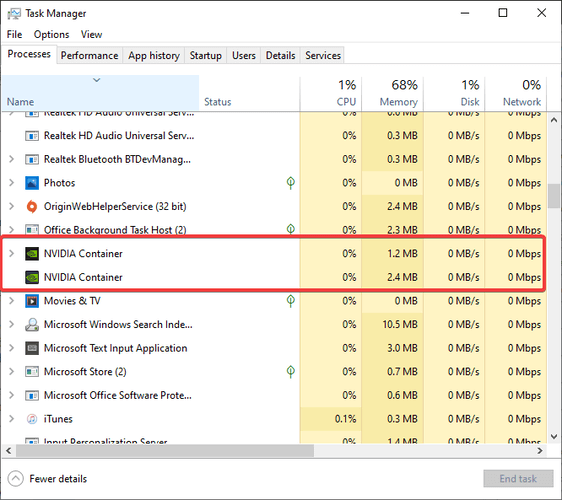Screen dimensions: 562x500
Task: Click the vertical scrollbar thumb
Action: click(x=554, y=196)
